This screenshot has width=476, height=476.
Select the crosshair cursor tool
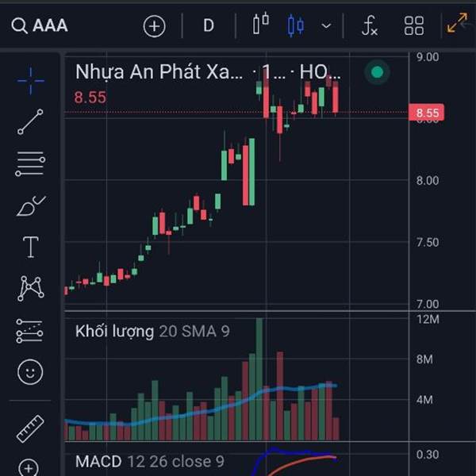[x=31, y=81]
